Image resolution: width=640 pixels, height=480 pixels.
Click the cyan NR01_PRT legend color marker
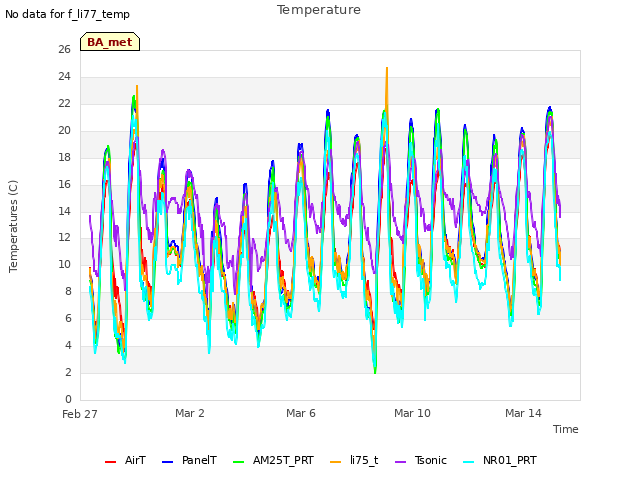coord(469,462)
